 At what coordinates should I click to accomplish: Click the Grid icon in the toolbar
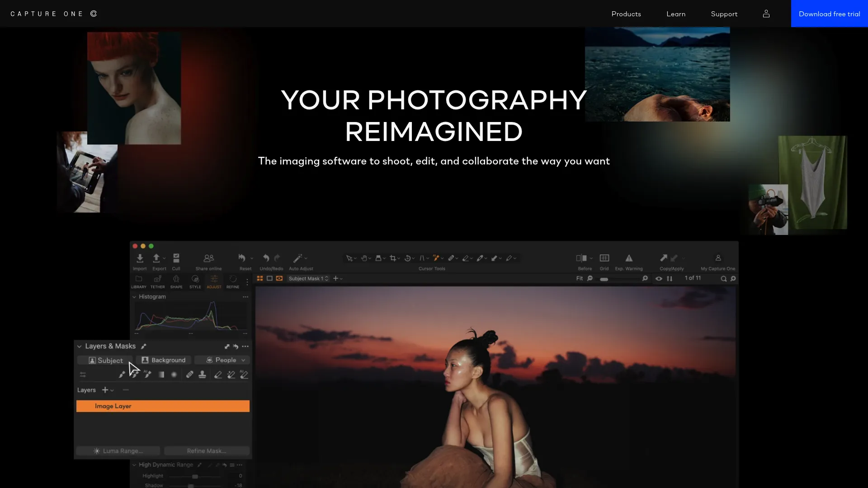pyautogui.click(x=604, y=258)
